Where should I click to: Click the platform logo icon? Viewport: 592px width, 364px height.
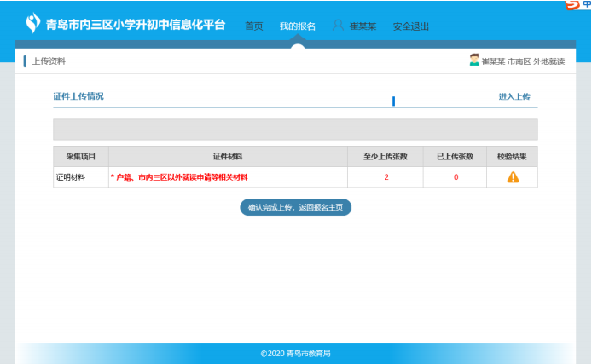click(33, 24)
